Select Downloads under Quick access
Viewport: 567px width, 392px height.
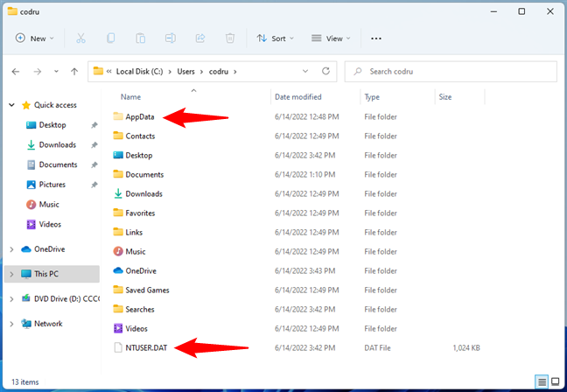click(58, 145)
